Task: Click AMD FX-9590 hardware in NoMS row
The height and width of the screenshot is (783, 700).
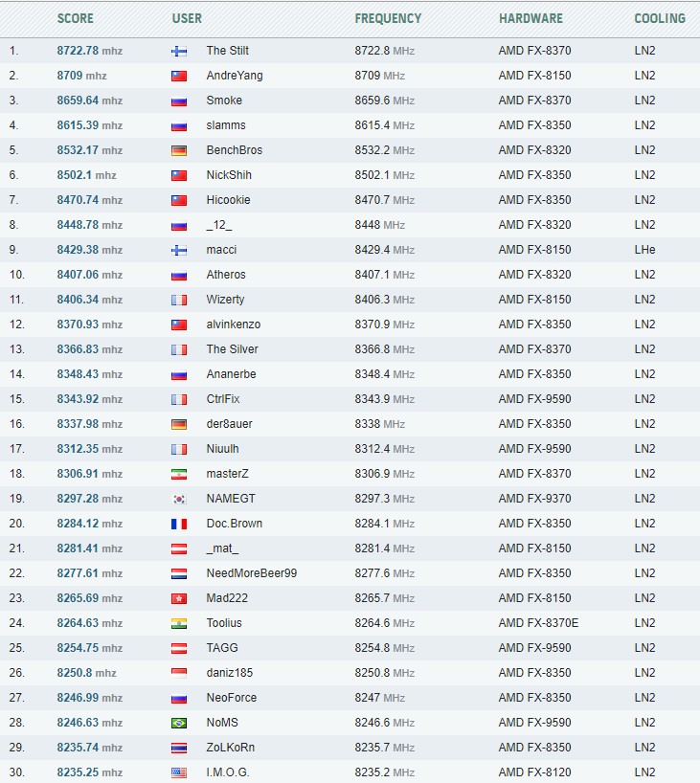Action: click(x=534, y=723)
